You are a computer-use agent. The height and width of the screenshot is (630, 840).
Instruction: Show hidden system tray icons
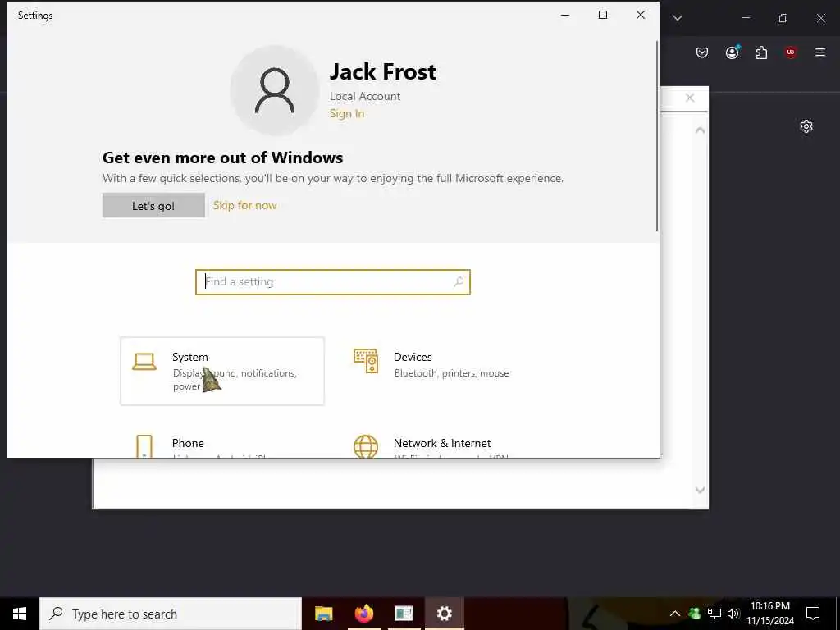pos(675,614)
